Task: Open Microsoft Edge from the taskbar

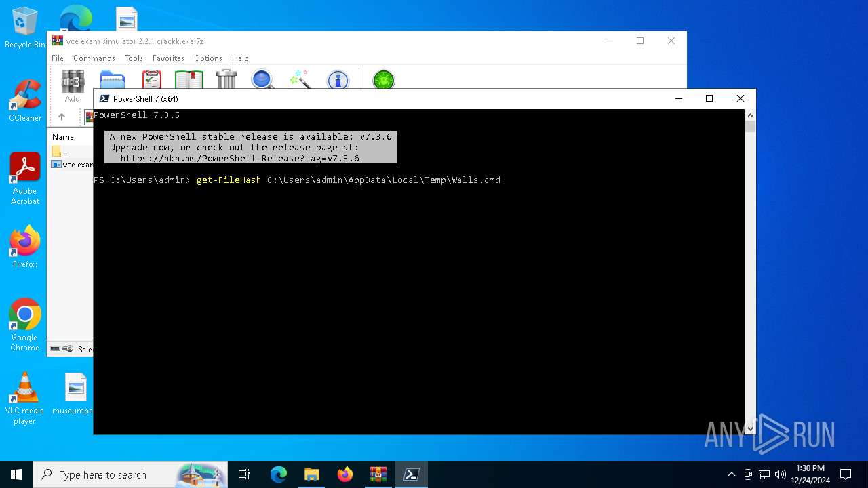Action: click(x=279, y=474)
